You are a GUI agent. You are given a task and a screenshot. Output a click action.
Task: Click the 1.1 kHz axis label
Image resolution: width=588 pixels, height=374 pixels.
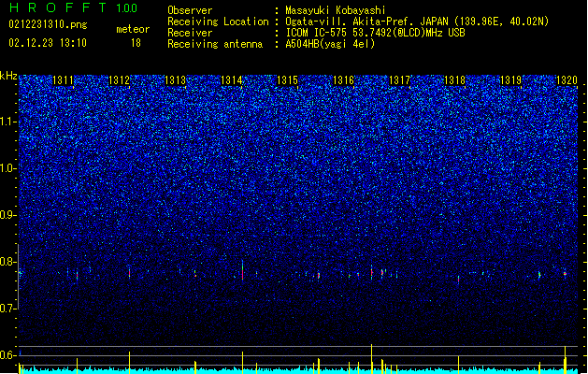pos(7,122)
